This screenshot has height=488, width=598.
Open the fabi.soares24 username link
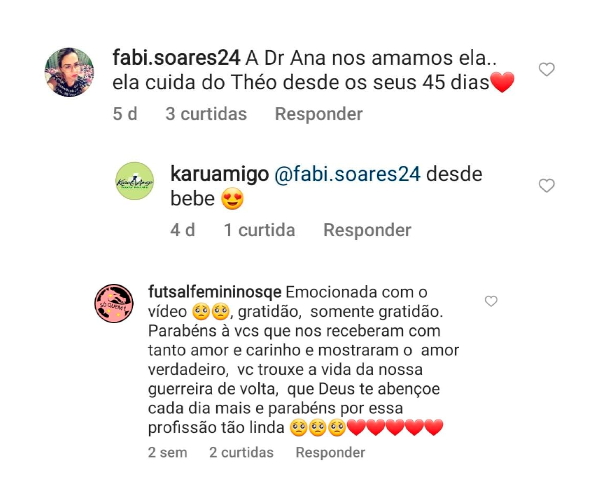coord(176,58)
